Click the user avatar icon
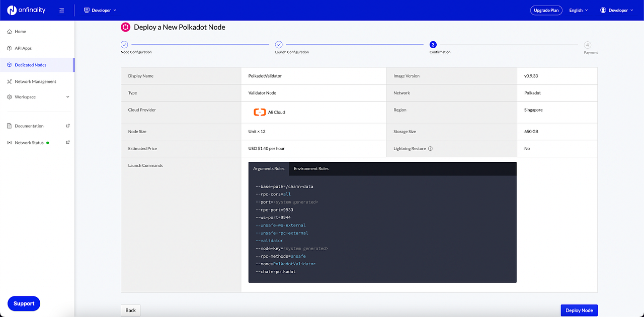Viewport: 644px width, 317px height. [x=603, y=10]
